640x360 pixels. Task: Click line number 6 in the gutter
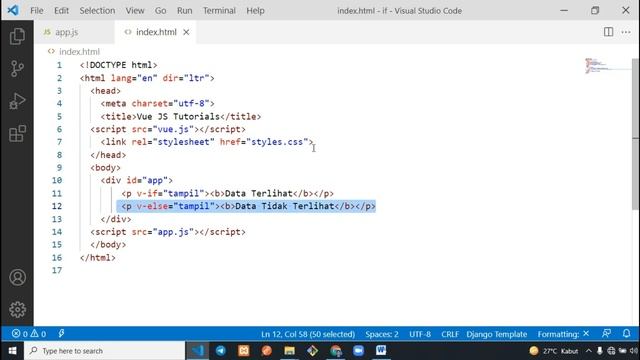(x=60, y=129)
